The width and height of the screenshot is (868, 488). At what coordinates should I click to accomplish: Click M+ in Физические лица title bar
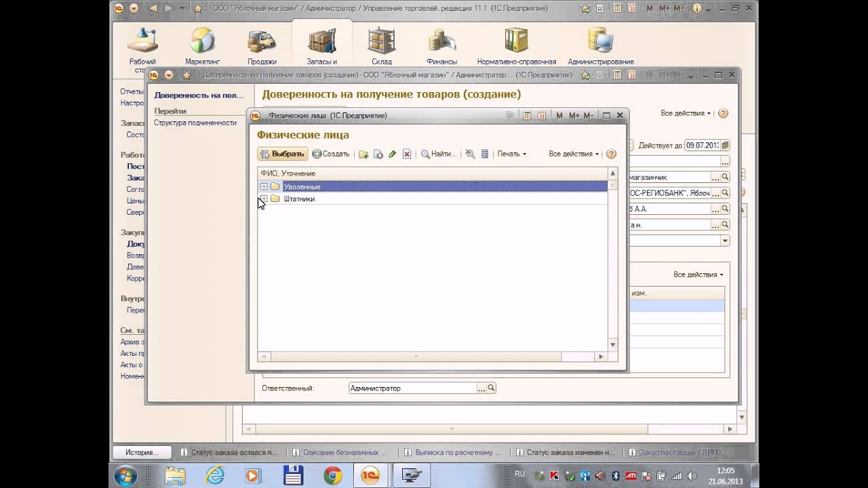[x=574, y=116]
